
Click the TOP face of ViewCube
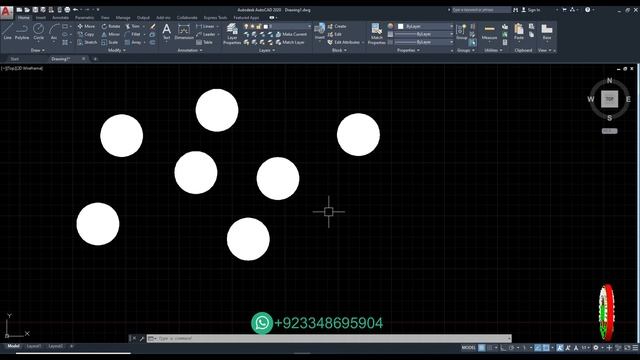coord(609,99)
